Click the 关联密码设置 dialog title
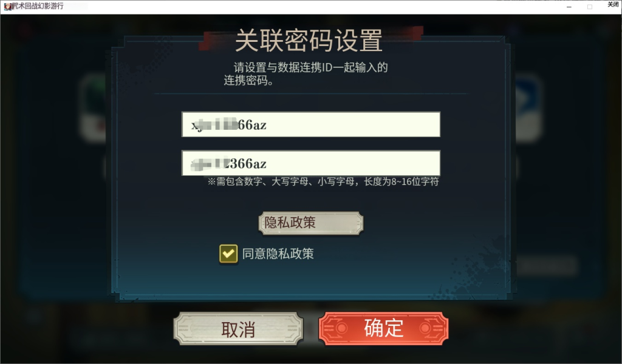The width and height of the screenshot is (622, 364). 309,40
